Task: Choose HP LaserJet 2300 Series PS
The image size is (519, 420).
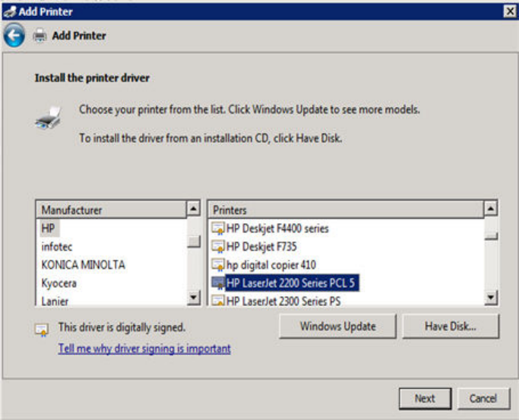Action: [x=283, y=301]
